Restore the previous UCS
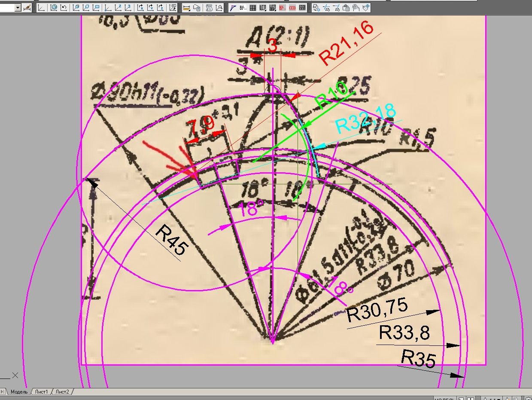 coord(64,8)
